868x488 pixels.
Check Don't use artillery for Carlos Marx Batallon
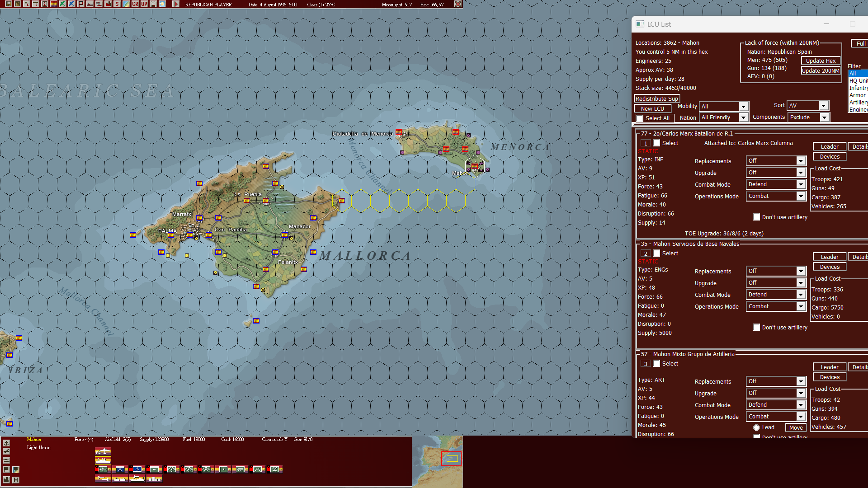point(756,217)
